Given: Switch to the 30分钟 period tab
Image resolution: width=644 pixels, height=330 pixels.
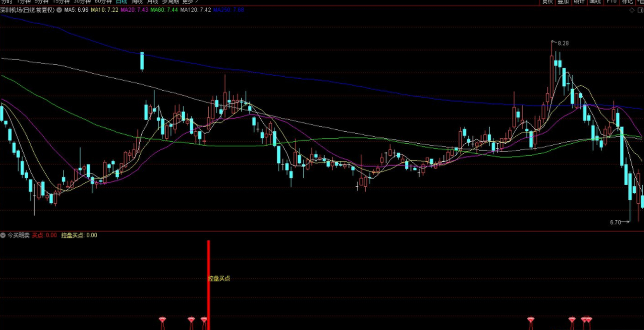Looking at the screenshot, I should coord(82,2).
